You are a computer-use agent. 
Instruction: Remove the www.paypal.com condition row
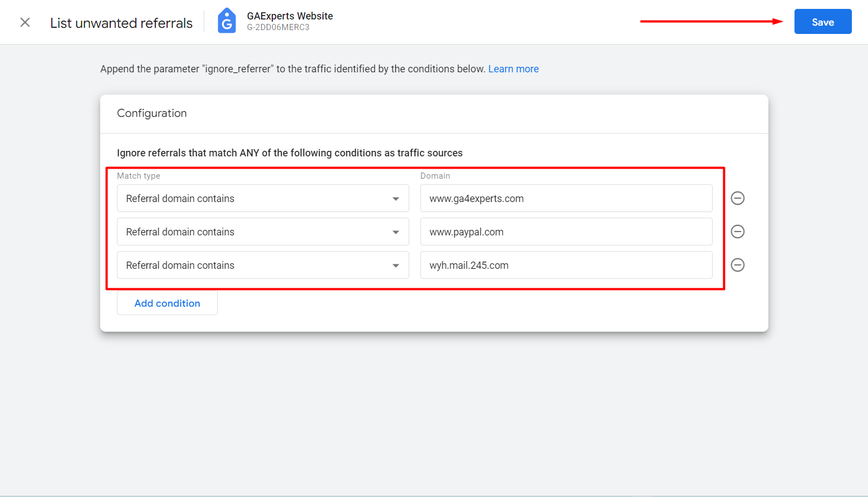point(738,232)
